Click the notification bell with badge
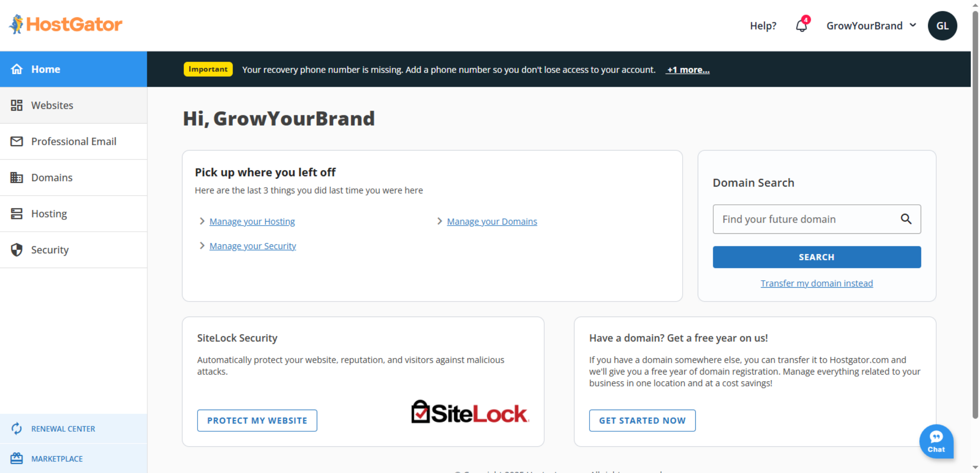The height and width of the screenshot is (473, 980). point(801,25)
